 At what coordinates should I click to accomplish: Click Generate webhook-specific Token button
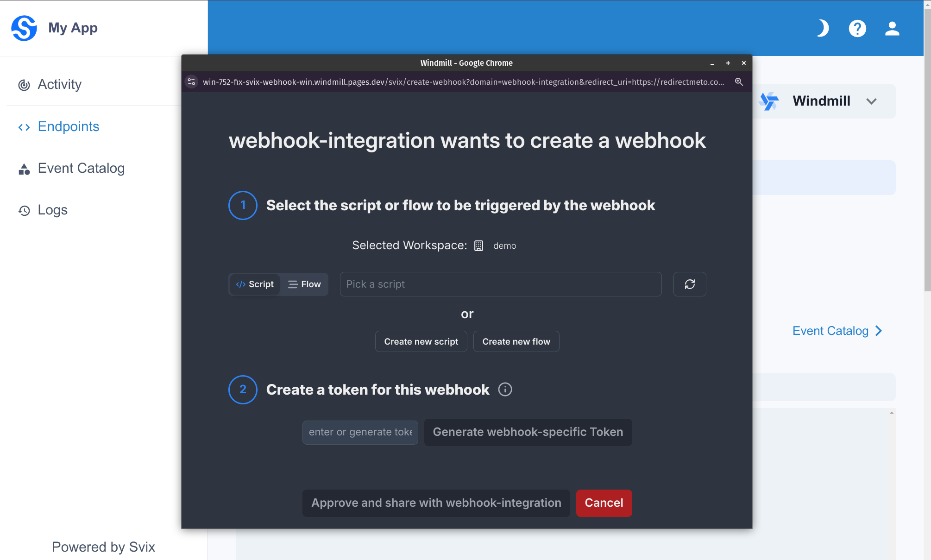(x=528, y=432)
